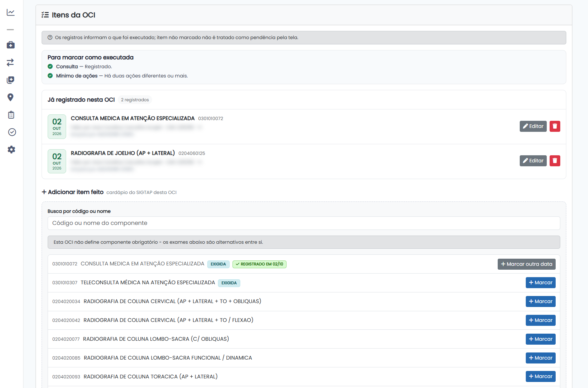Image resolution: width=588 pixels, height=388 pixels.
Task: Mark Coluna Cervical with Flexao radiograph
Action: 541,320
